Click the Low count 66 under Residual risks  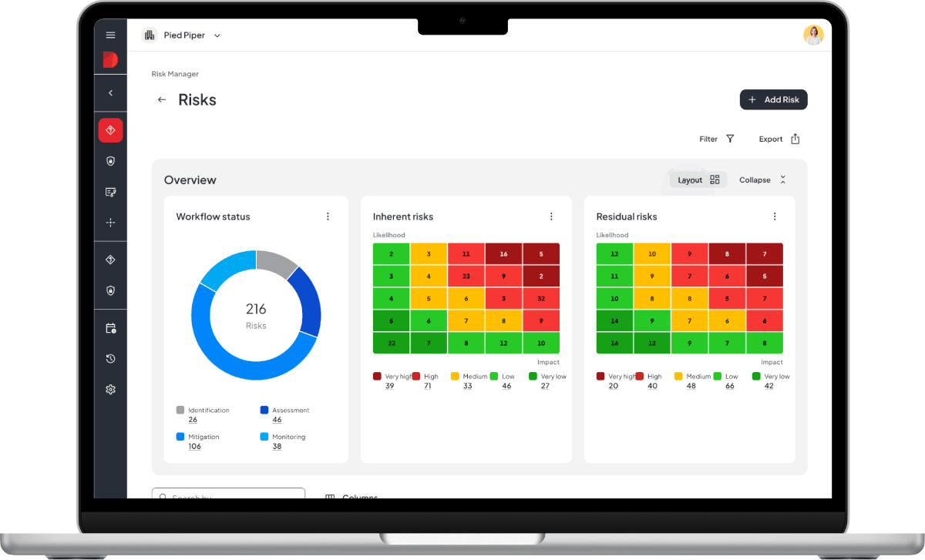point(730,386)
